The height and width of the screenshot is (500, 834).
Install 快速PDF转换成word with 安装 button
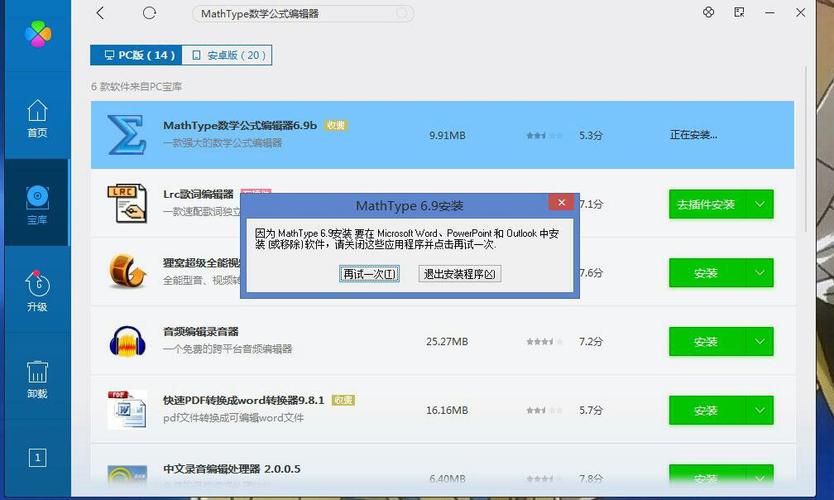pos(706,410)
